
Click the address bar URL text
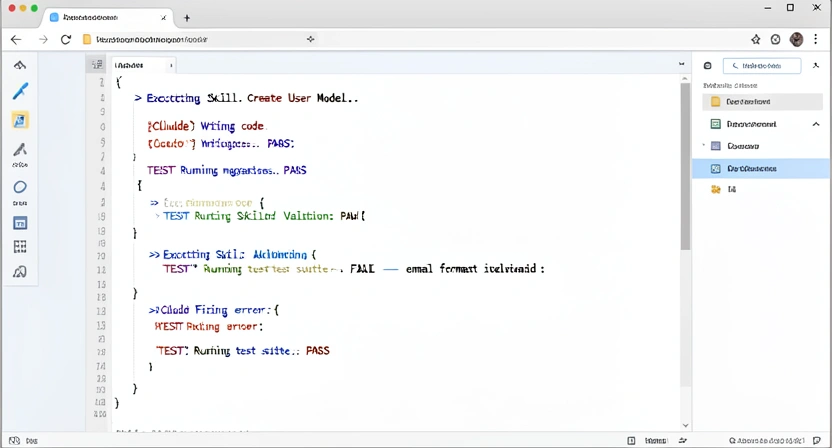152,39
